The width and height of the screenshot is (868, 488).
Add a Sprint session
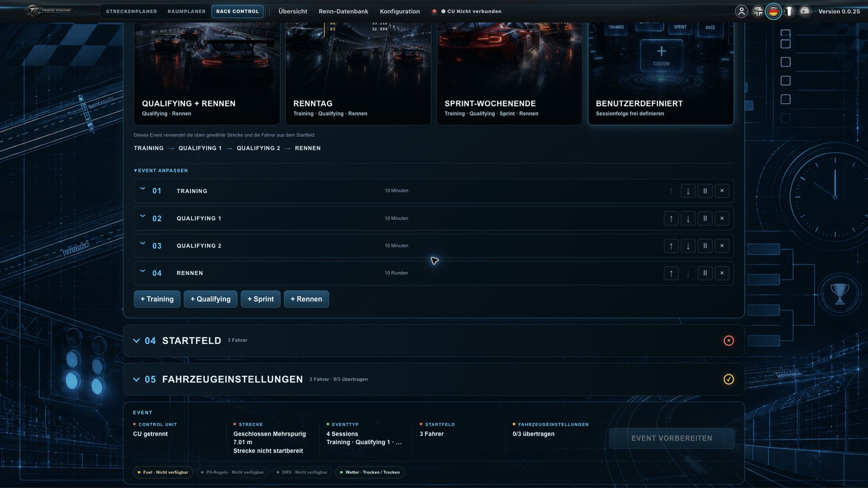point(260,299)
